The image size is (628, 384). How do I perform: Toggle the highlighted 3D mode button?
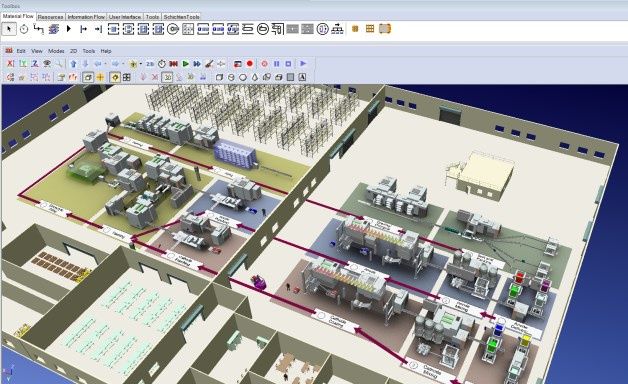coord(167,77)
